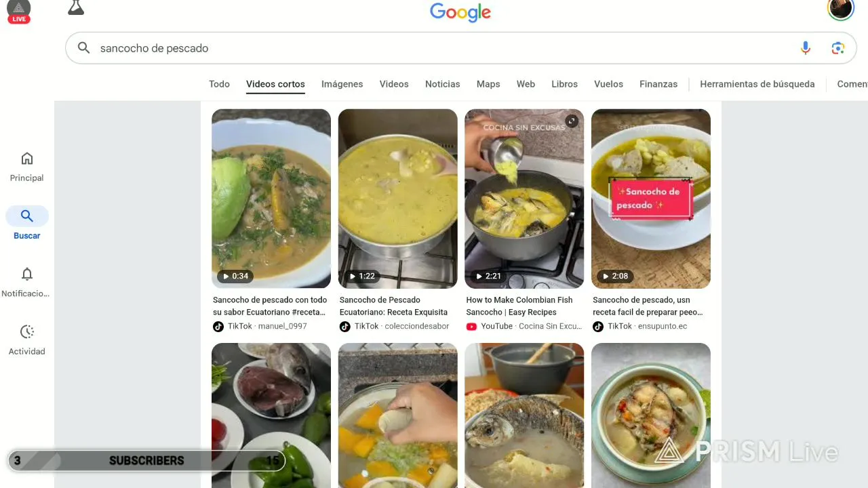
Task: Switch to the Todo tab
Action: [219, 84]
